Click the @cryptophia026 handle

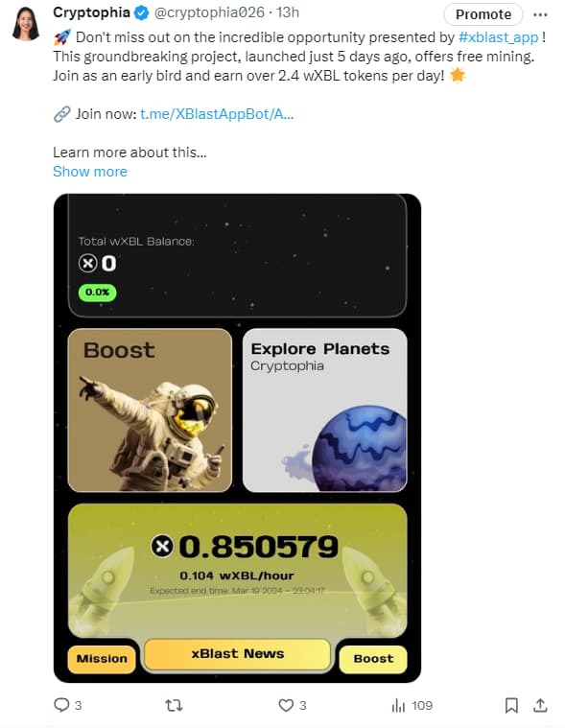tap(209, 12)
